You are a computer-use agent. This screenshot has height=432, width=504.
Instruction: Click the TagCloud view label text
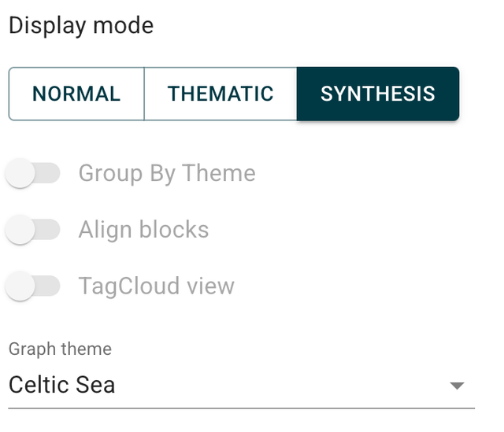pyautogui.click(x=156, y=286)
